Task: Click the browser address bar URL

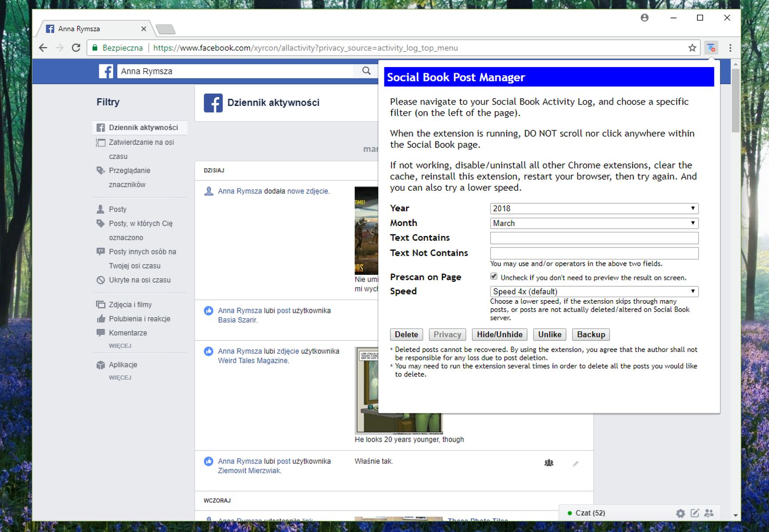Action: coord(305,48)
